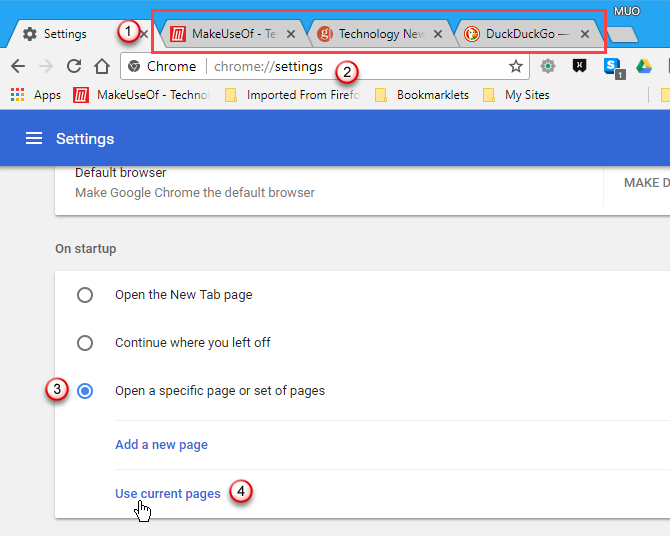Bookmark this page with the star icon

pos(516,66)
